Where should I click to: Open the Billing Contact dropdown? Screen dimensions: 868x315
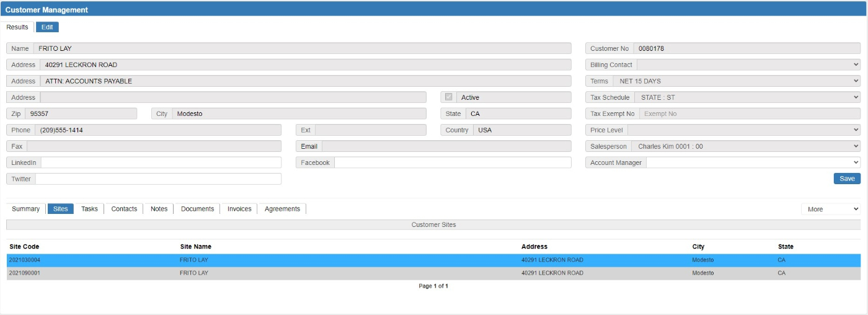click(x=749, y=64)
